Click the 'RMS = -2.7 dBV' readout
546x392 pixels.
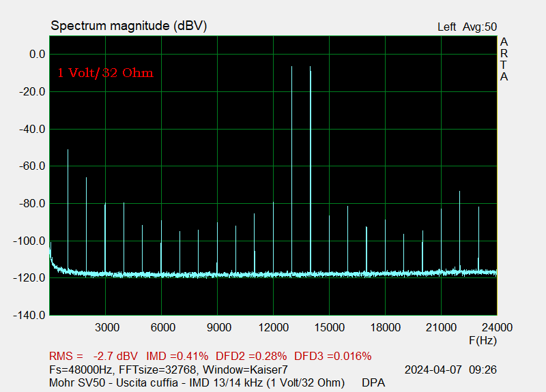coord(94,356)
